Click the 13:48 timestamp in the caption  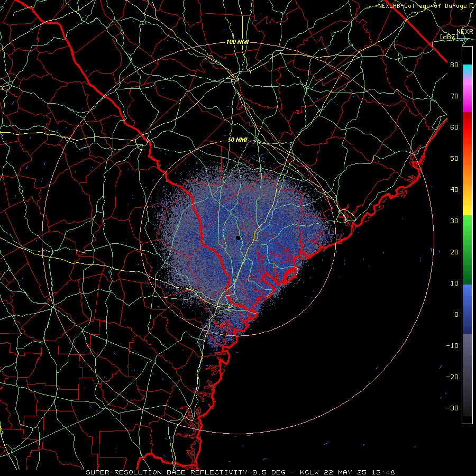pos(385,472)
